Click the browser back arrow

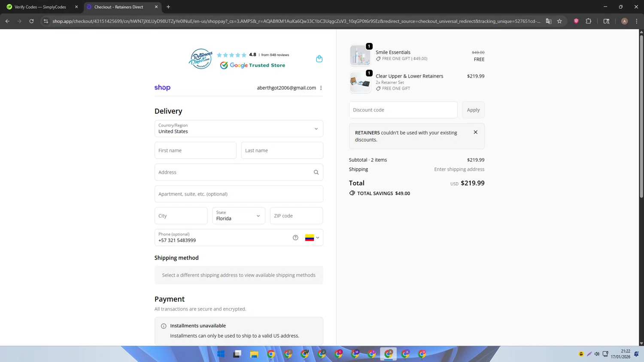(7, 21)
